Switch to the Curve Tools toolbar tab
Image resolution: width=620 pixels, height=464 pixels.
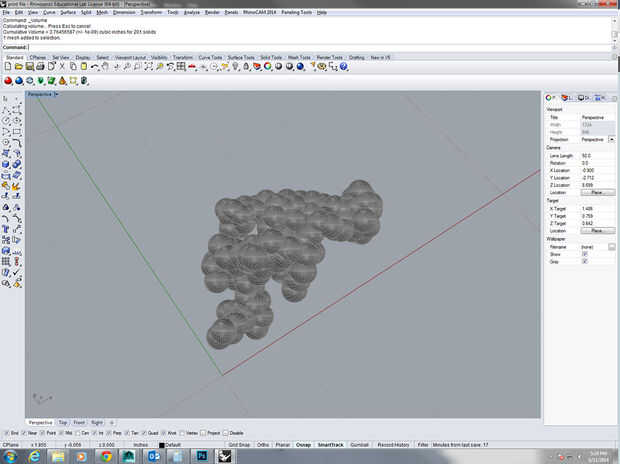[x=210, y=58]
